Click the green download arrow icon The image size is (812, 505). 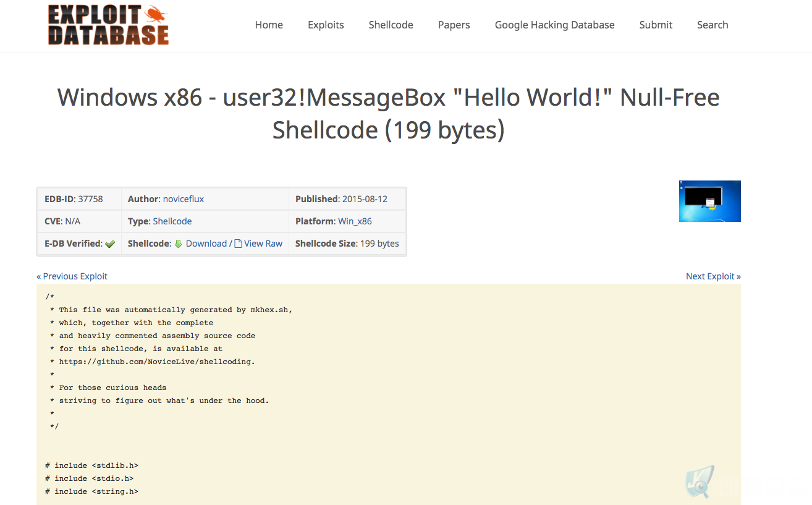(178, 244)
